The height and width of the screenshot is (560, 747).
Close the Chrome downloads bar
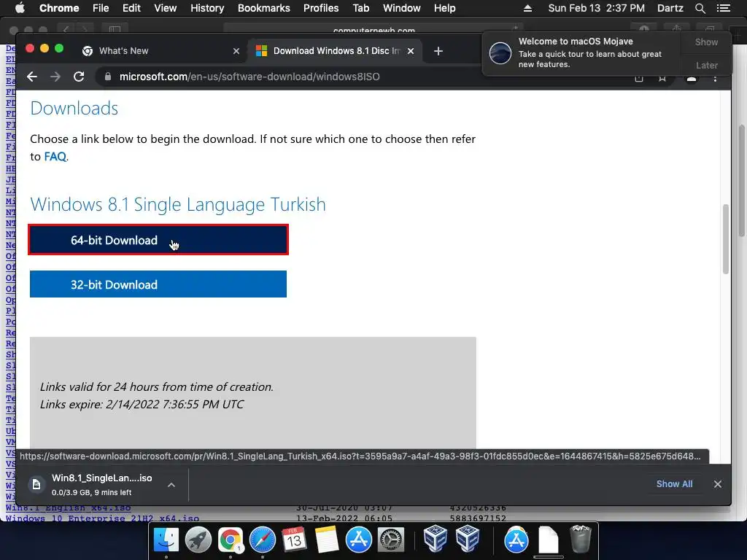tap(718, 484)
